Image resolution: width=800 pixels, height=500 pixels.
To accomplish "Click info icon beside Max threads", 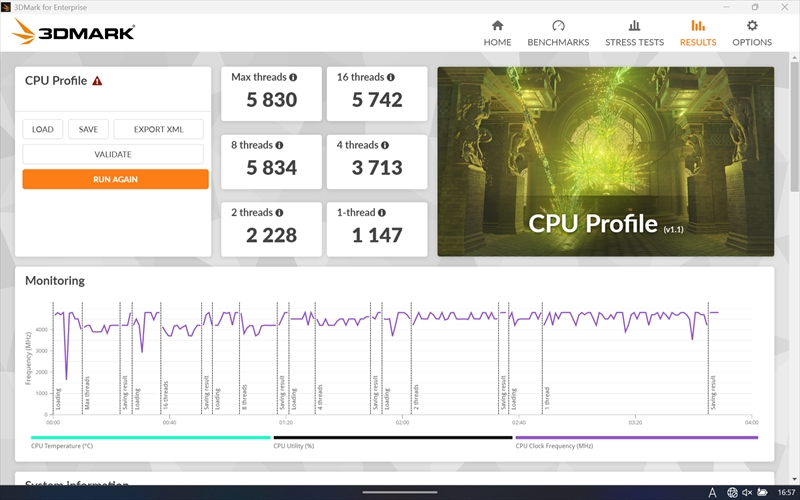I will [293, 77].
